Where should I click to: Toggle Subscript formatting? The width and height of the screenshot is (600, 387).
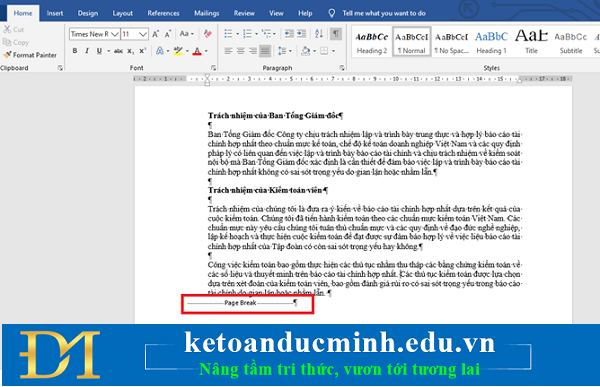pos(130,51)
